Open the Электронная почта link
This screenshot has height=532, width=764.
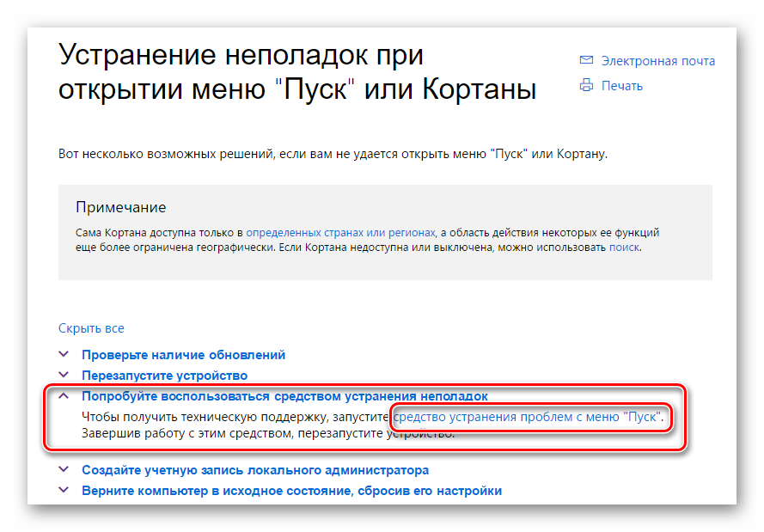click(x=657, y=61)
